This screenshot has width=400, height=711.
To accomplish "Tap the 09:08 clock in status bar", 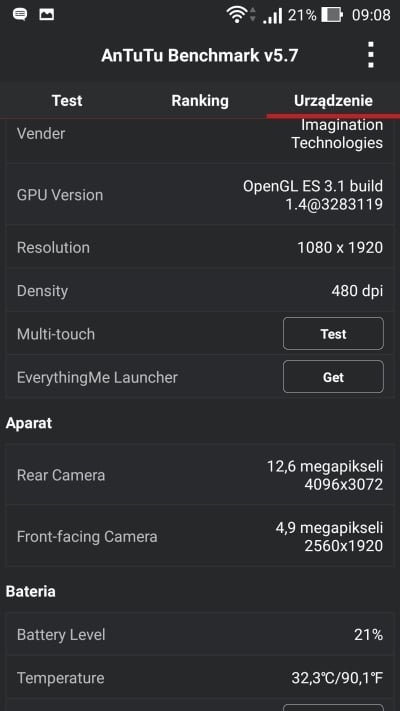I will [x=371, y=15].
